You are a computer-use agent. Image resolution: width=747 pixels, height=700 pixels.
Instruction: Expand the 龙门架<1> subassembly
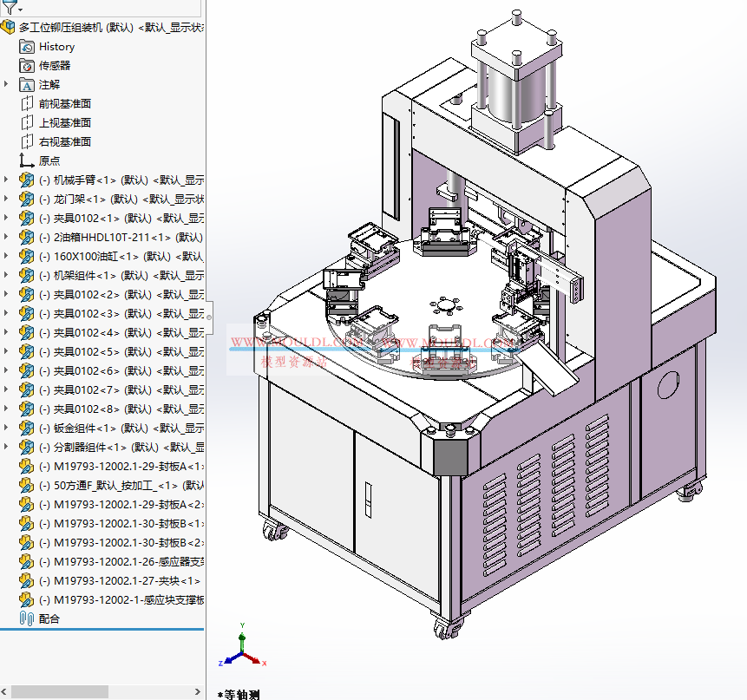click(x=6, y=200)
